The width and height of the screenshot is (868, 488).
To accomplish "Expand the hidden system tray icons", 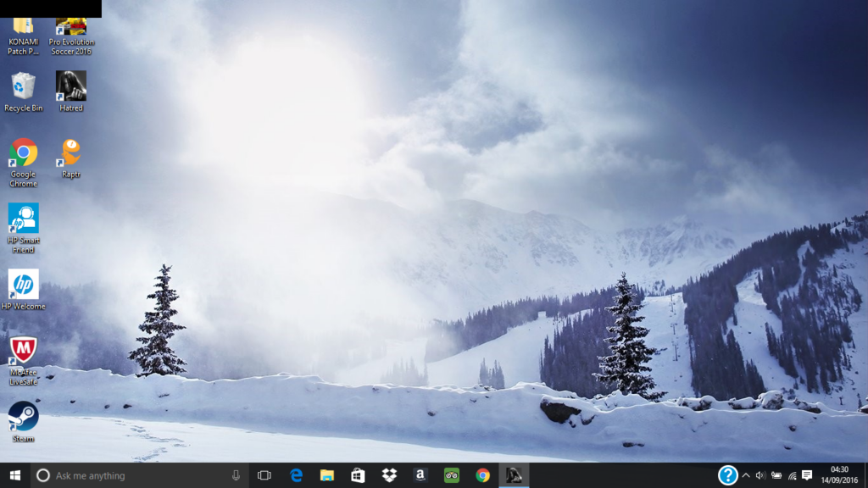I will (746, 475).
